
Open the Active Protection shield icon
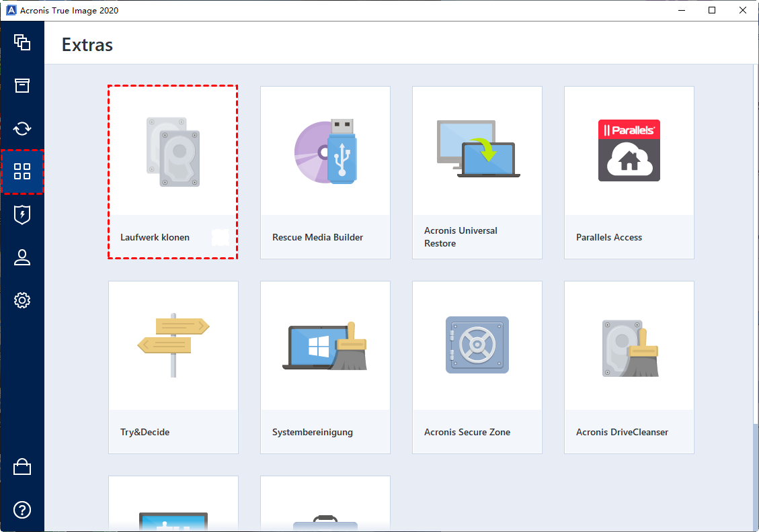point(22,215)
